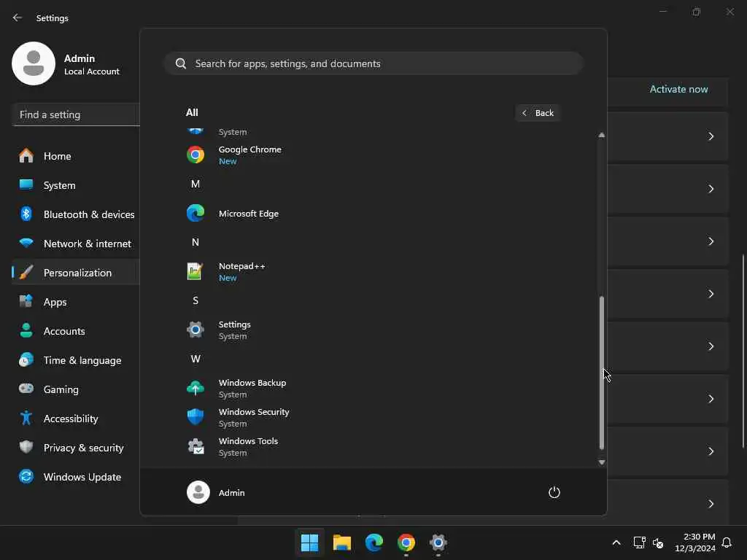Jump to letter M section header
The width and height of the screenshot is (747, 560).
coord(196,184)
